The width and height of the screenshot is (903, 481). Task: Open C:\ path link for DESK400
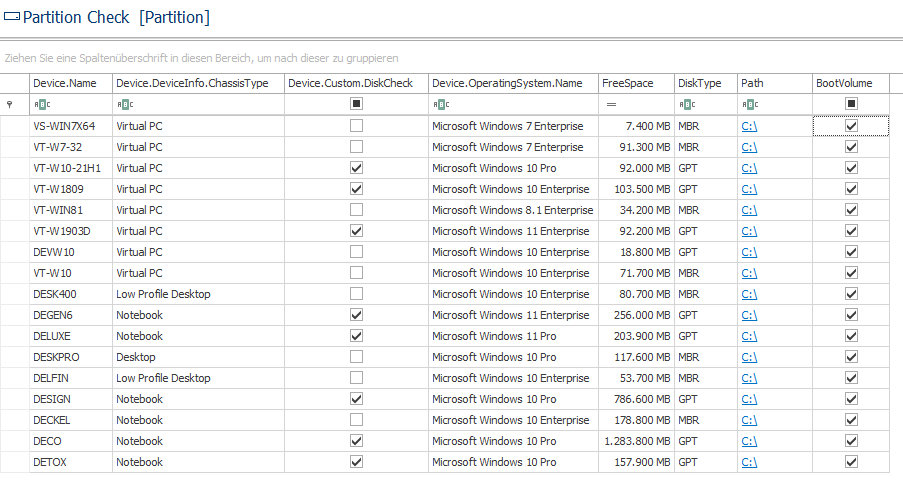[749, 294]
